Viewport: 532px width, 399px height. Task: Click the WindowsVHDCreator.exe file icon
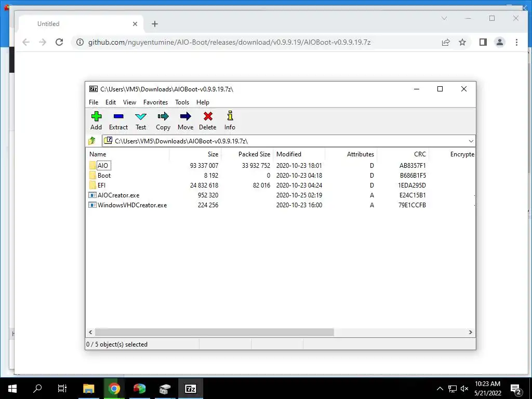[92, 205]
